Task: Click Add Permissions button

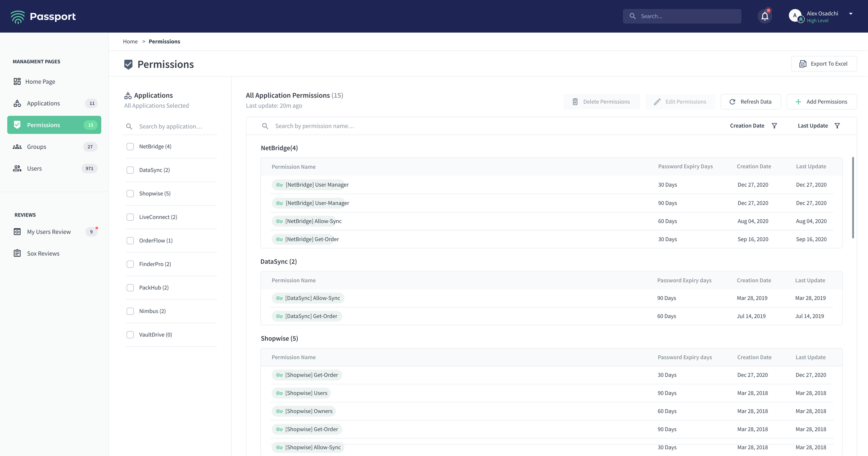Action: pyautogui.click(x=822, y=102)
